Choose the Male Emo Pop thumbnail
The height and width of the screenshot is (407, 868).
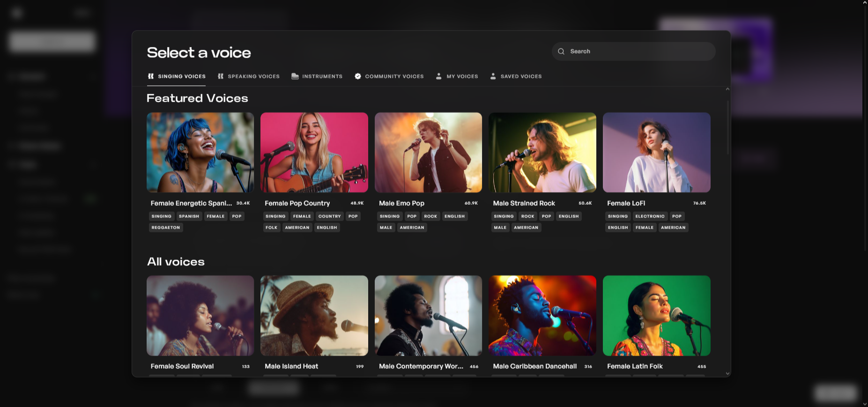point(429,153)
